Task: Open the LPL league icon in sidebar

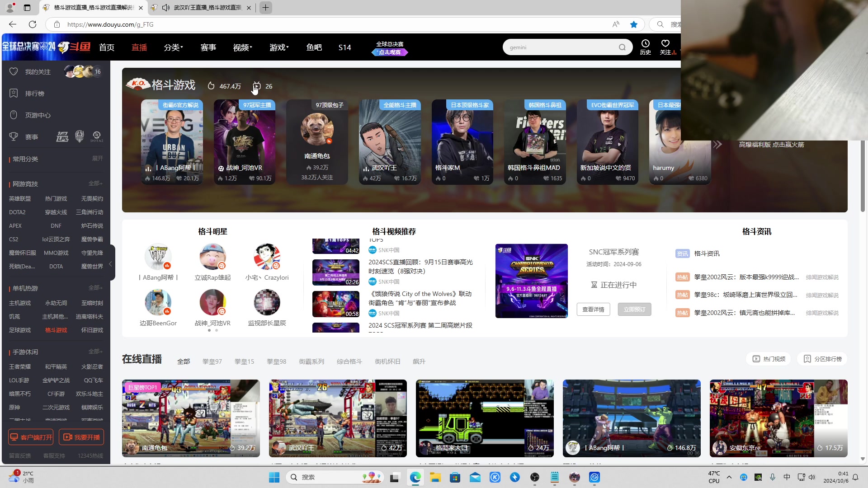Action: pos(62,136)
